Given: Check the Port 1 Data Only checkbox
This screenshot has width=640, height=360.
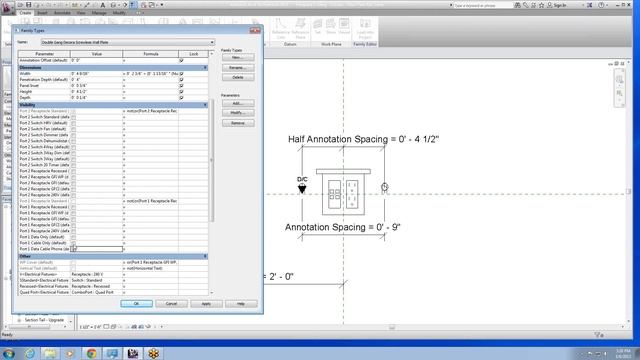Looking at the screenshot, I should point(73,237).
